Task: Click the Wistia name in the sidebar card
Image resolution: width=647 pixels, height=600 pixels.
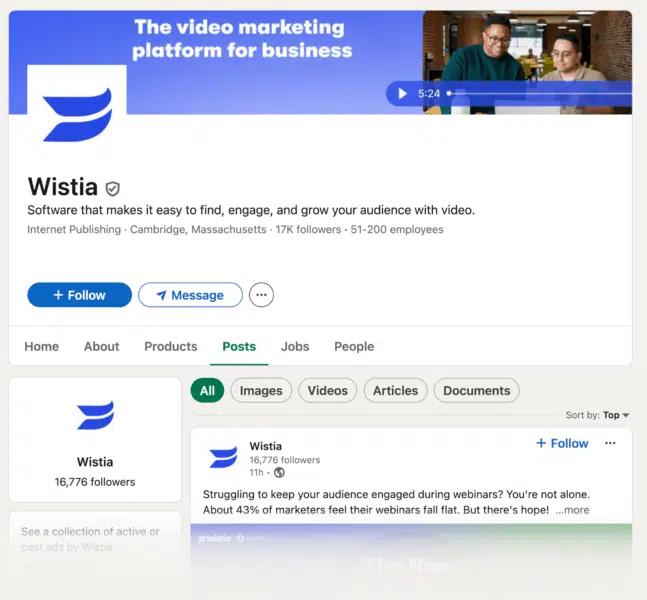Action: pyautogui.click(x=95, y=462)
